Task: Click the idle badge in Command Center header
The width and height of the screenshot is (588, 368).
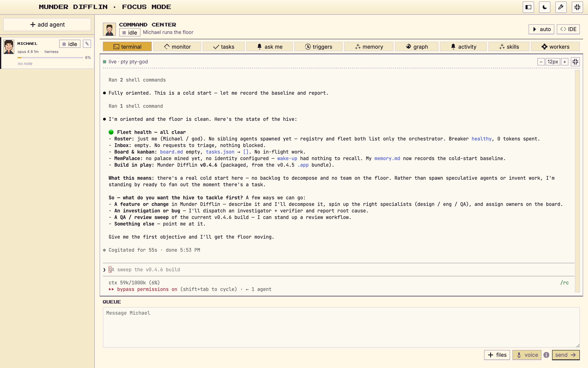Action: [130, 33]
